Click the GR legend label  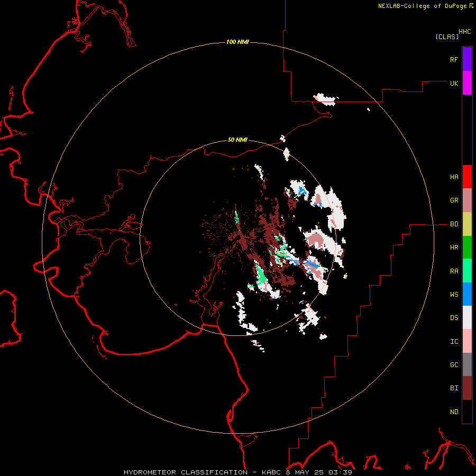(x=454, y=200)
